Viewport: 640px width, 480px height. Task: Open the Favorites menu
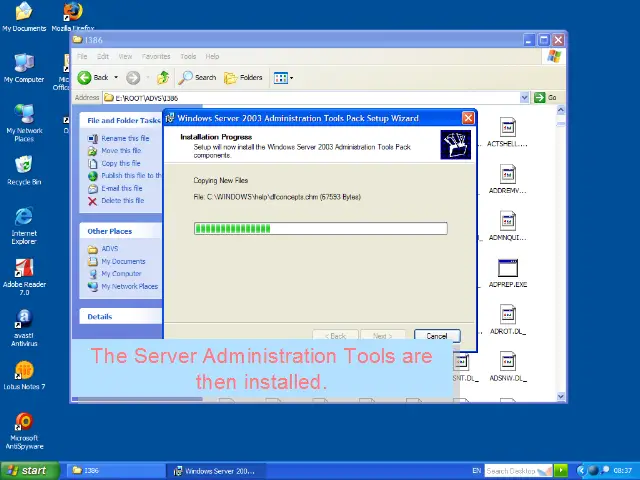156,56
